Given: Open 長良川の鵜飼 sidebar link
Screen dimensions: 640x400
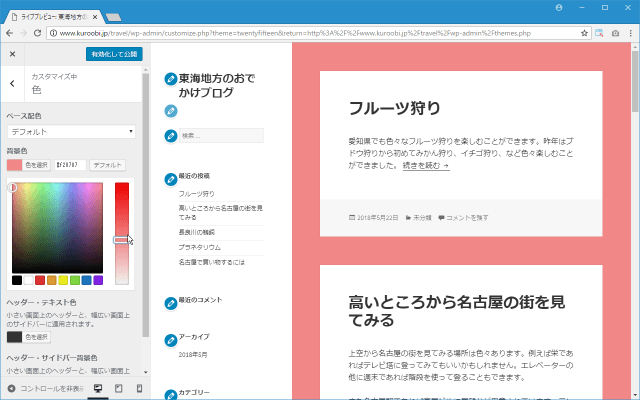Looking at the screenshot, I should [x=196, y=232].
